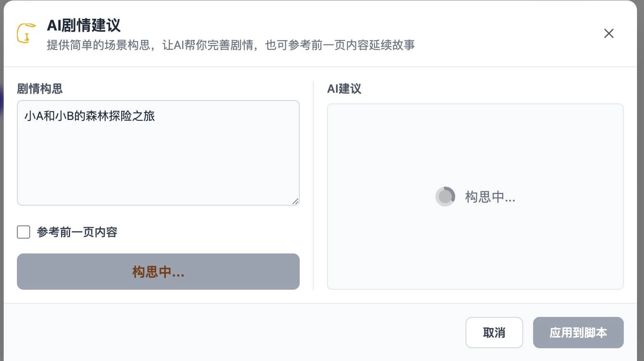
Task: Click the gray 构思中... generate button
Action: pyautogui.click(x=158, y=272)
